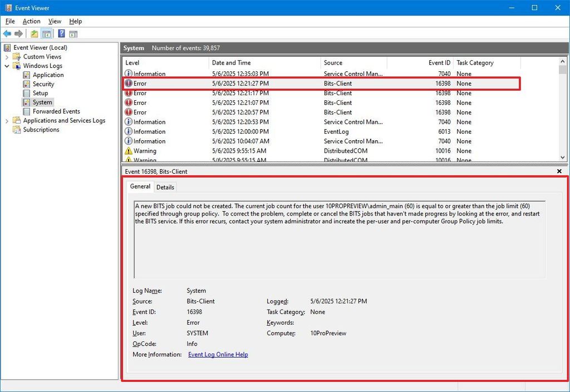570x392 pixels.
Task: Collapse the Windows Logs tree branch
Action: click(x=7, y=65)
